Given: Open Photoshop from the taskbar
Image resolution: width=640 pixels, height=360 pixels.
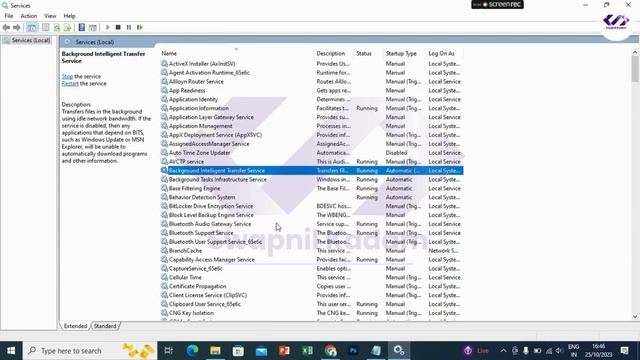Looking at the screenshot, I should point(353,351).
